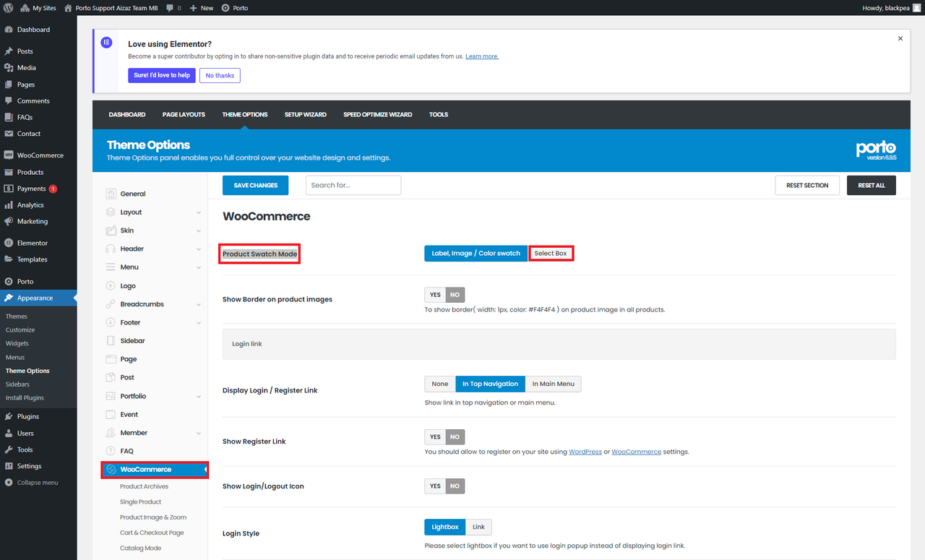
Task: Click Sure! I'd love to help button
Action: [162, 75]
